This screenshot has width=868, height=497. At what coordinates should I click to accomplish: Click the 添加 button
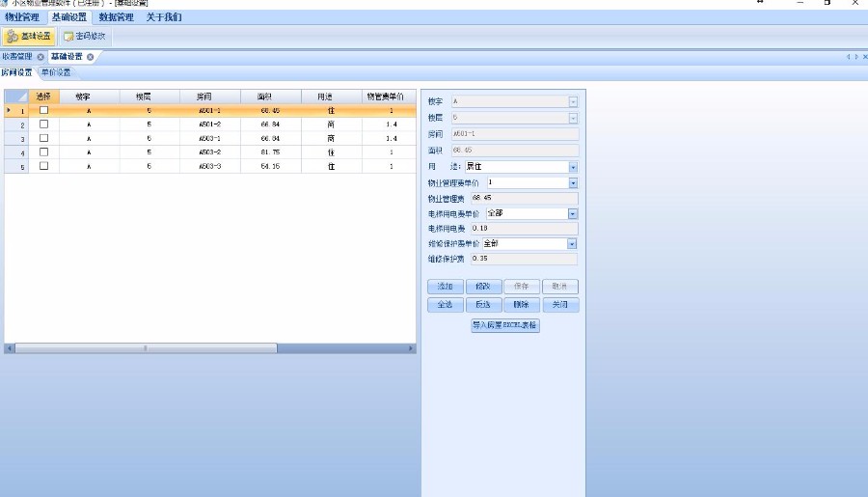(x=446, y=287)
